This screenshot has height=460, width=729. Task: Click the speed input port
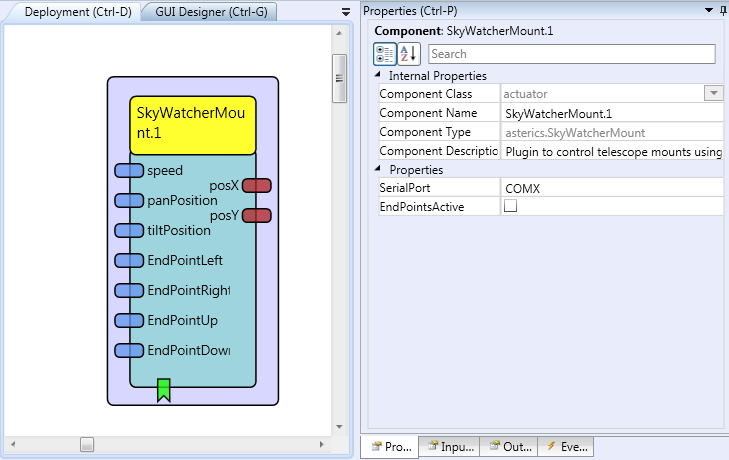[x=129, y=171]
